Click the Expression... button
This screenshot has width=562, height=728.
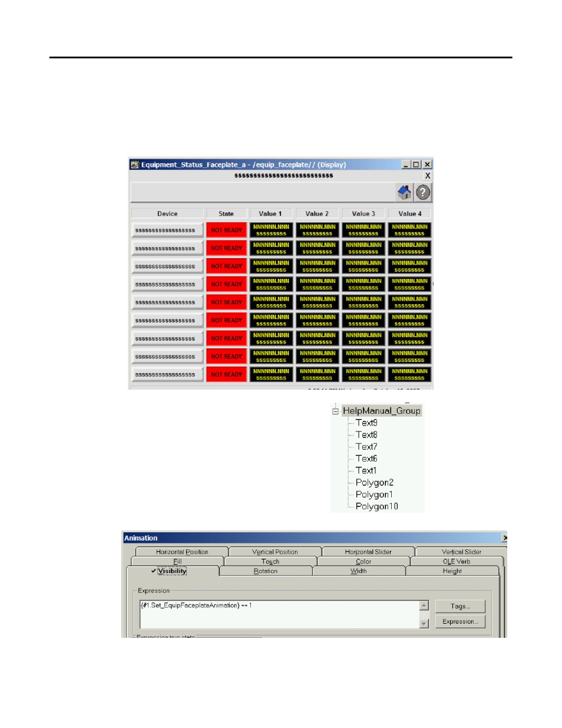coord(460,621)
